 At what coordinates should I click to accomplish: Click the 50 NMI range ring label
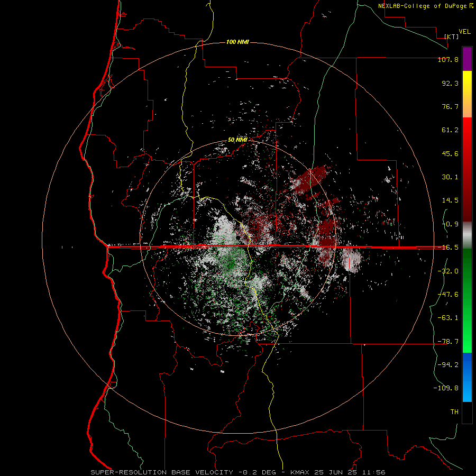pyautogui.click(x=237, y=140)
